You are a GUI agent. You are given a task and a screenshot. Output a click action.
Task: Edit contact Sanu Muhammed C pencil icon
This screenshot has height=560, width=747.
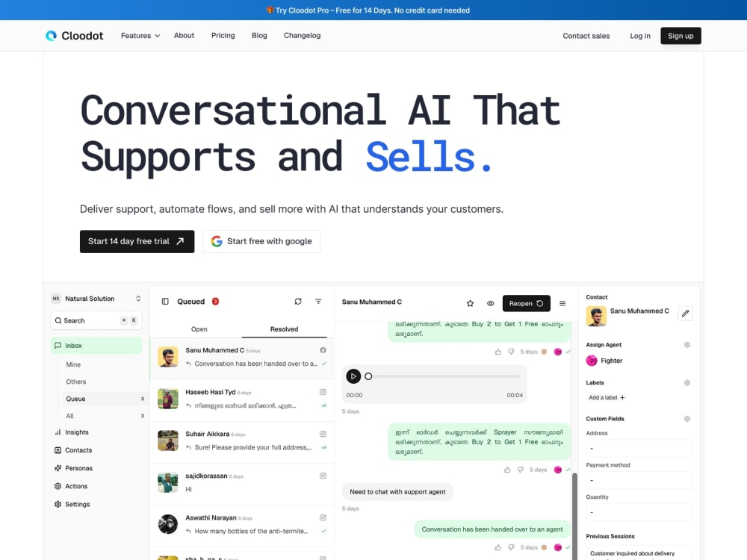point(685,314)
